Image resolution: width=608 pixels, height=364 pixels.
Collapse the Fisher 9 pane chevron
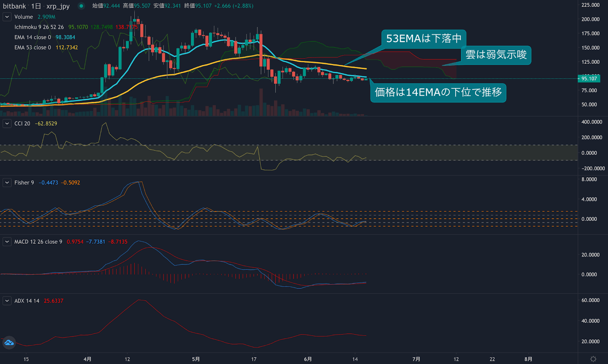(7, 183)
